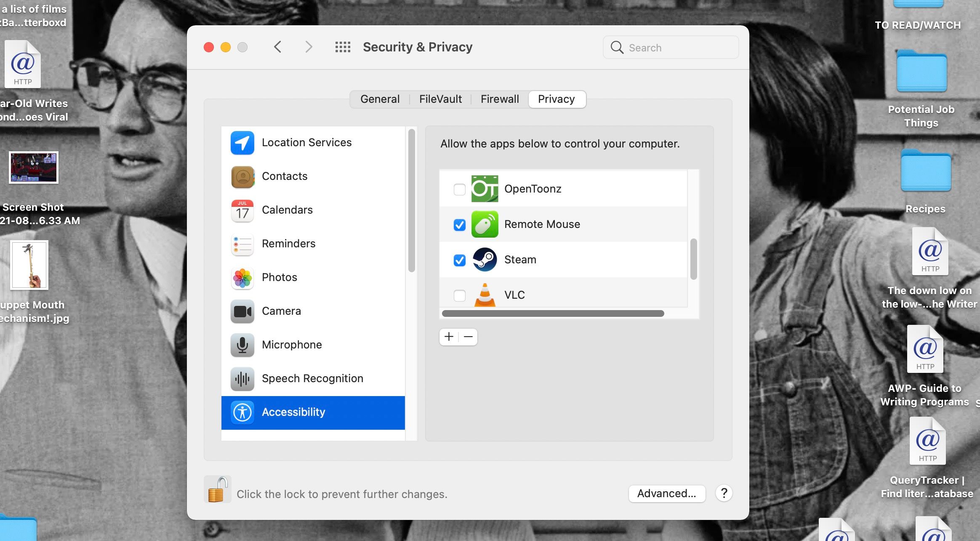This screenshot has height=541, width=980.
Task: Click the lock icon to prevent changes
Action: tap(217, 490)
